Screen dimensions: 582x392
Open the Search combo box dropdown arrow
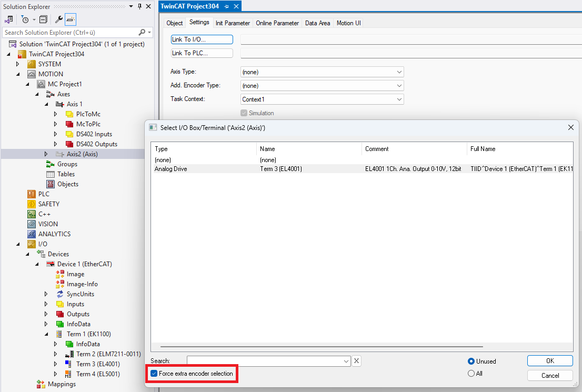point(346,361)
